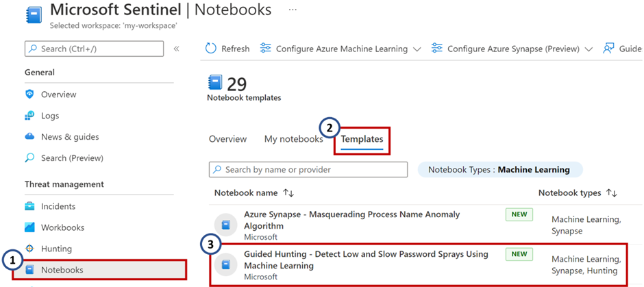Image resolution: width=644 pixels, height=287 pixels.
Task: Open Guided Hunting - Detect Low and Slow Password Sprays
Action: pos(366,260)
